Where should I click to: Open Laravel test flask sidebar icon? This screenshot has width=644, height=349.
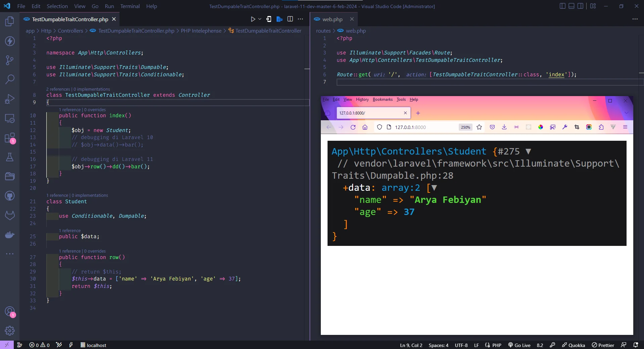[x=10, y=157]
